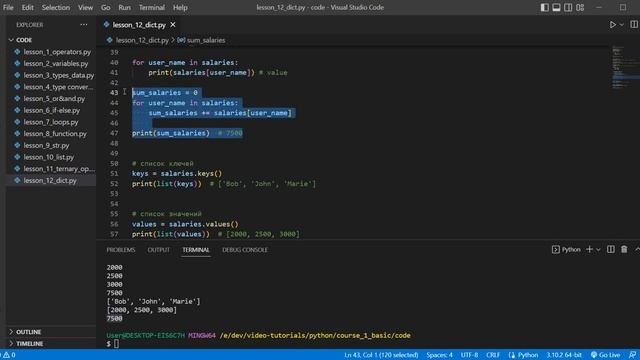
Task: Change indentation Spaces: 4 setting
Action: point(440,355)
